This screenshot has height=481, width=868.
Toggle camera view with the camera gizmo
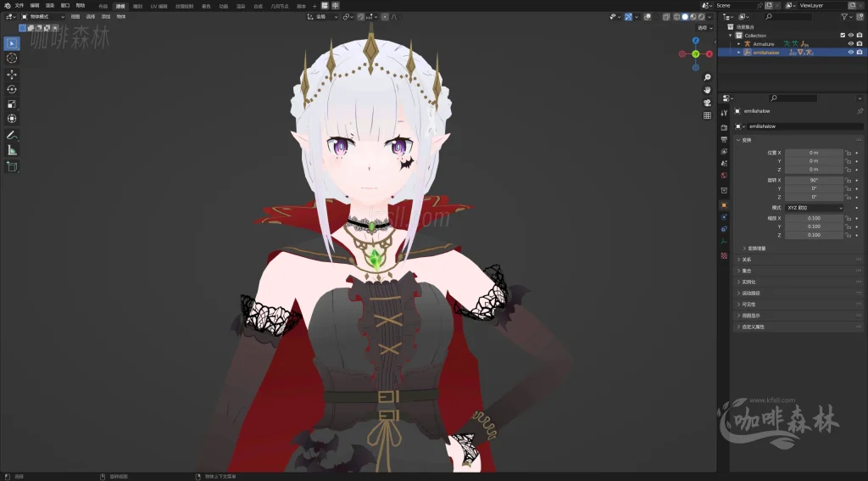pos(707,103)
